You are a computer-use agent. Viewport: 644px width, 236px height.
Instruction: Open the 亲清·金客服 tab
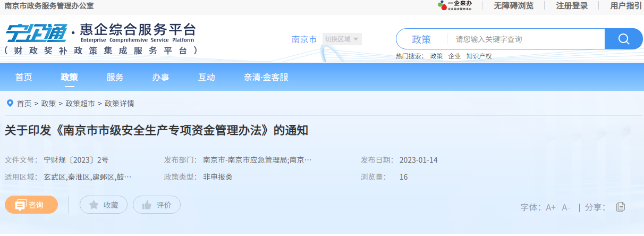(266, 77)
